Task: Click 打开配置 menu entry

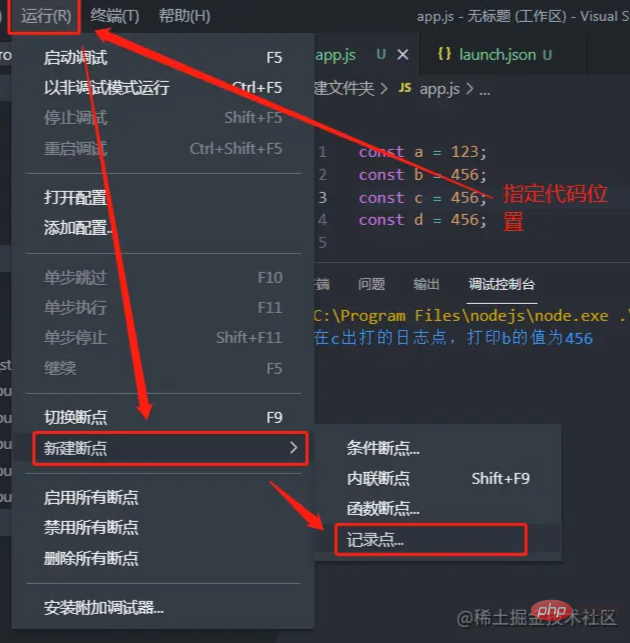Action: click(x=163, y=198)
